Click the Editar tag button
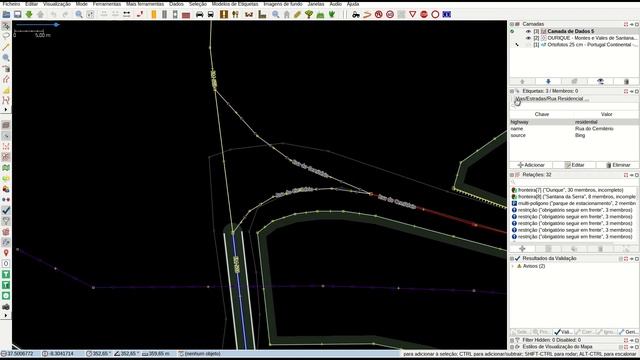The image size is (640, 360). pyautogui.click(x=574, y=165)
